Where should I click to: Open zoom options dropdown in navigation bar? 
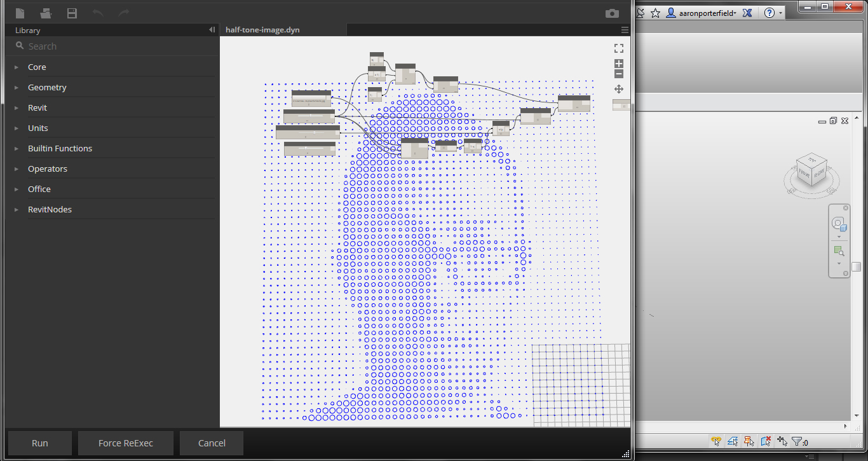[x=839, y=264]
